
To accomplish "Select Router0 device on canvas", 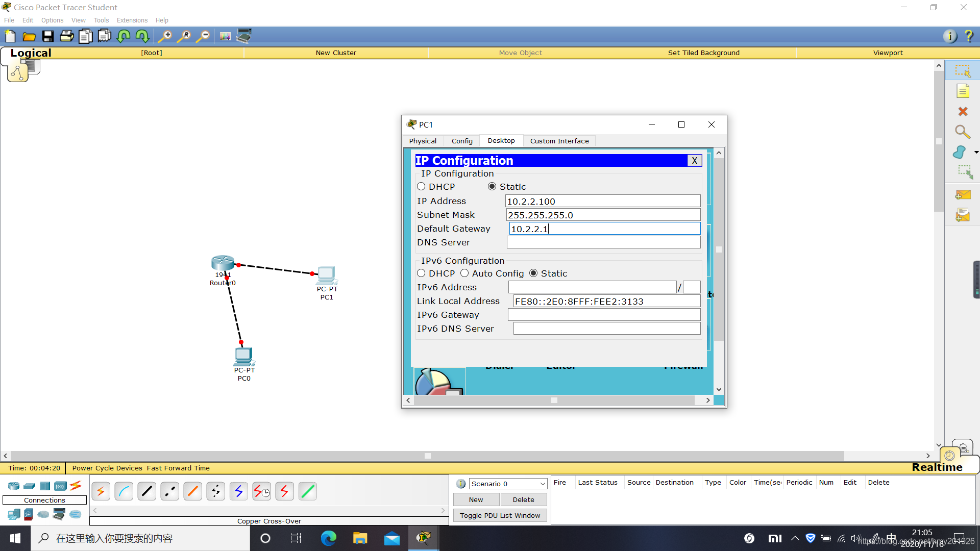I will click(x=223, y=263).
